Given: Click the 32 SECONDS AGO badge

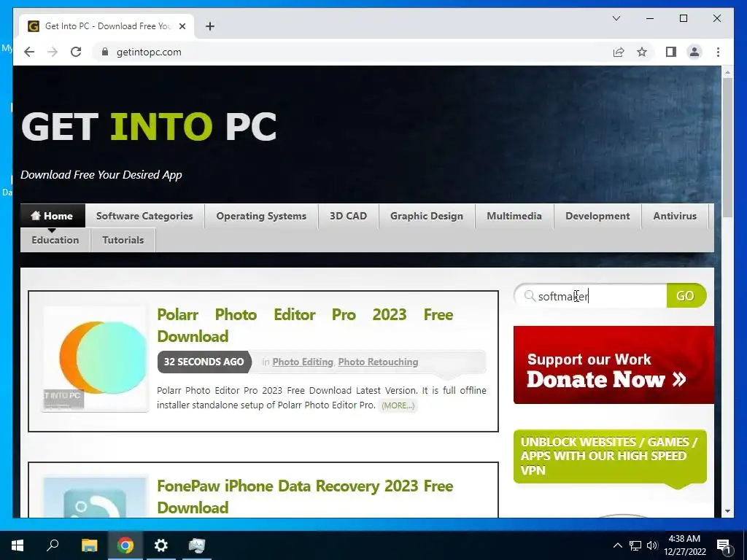Looking at the screenshot, I should coord(204,362).
